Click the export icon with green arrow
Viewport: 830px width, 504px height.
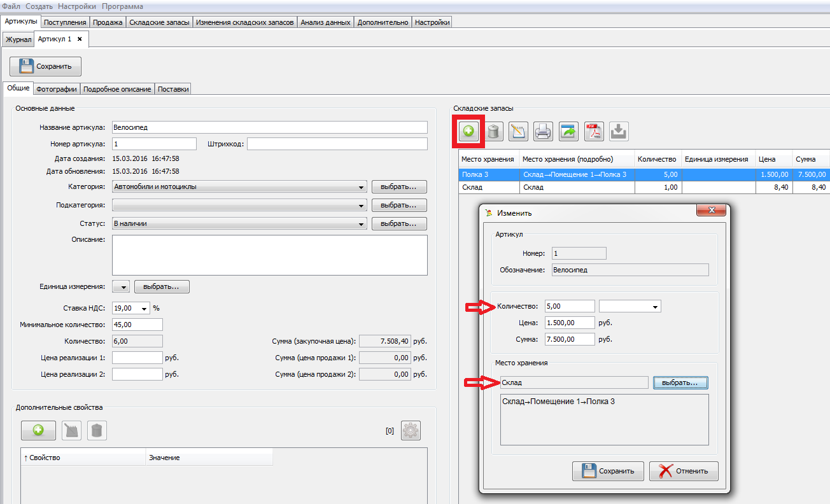568,131
